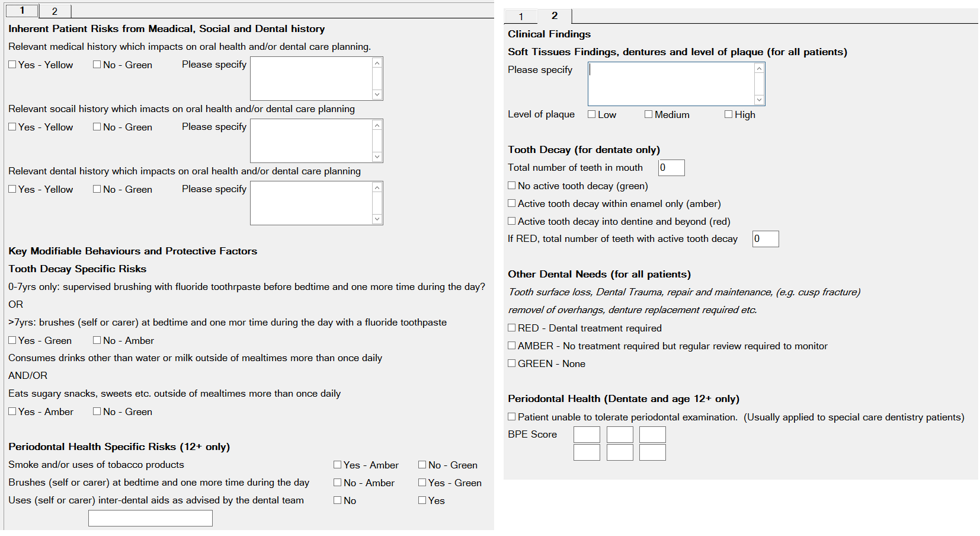Select the Low level of plaque checkbox
980x536 pixels.
click(592, 114)
